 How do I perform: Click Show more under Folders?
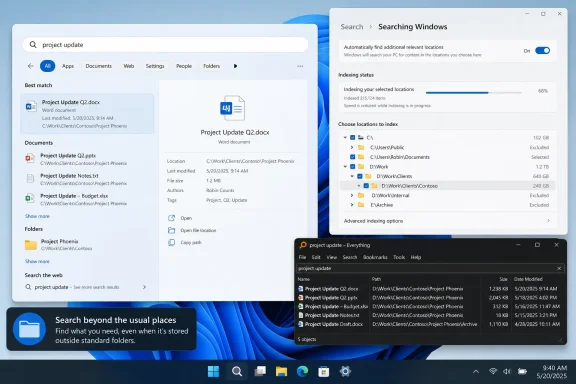[37, 261]
